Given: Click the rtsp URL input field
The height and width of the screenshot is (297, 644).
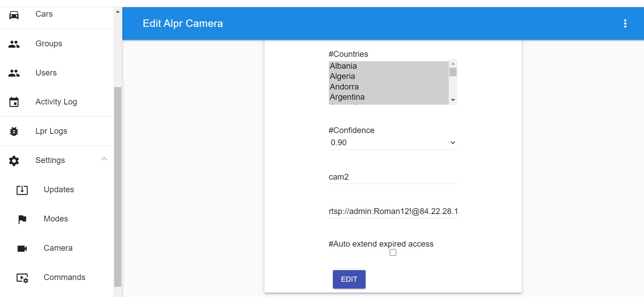Looking at the screenshot, I should click(x=393, y=211).
